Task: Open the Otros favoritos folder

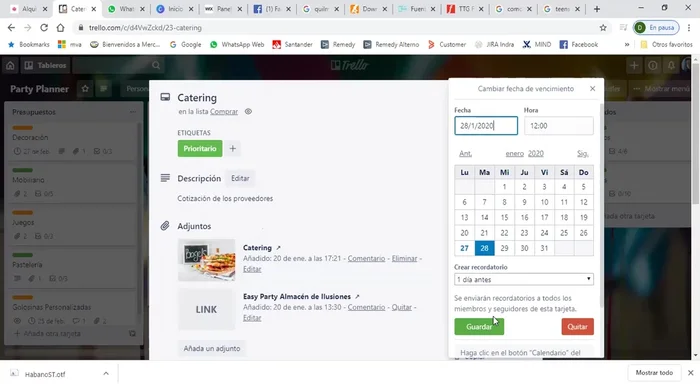Action: tap(666, 45)
